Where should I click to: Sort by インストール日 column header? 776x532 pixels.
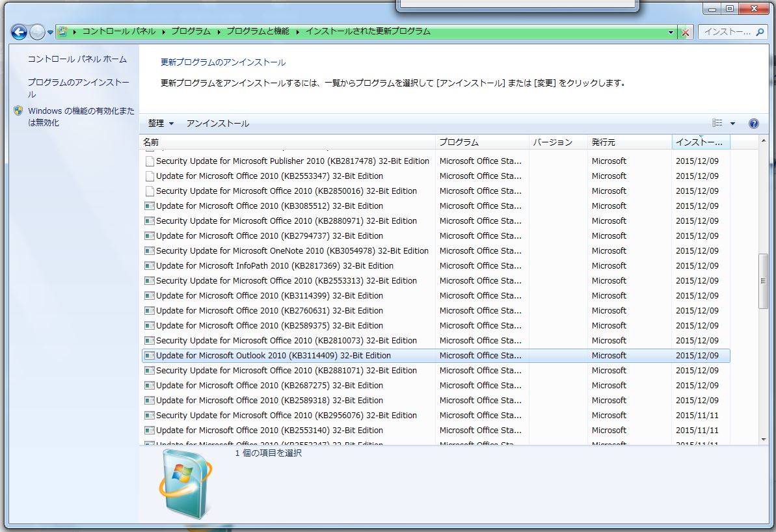701,142
